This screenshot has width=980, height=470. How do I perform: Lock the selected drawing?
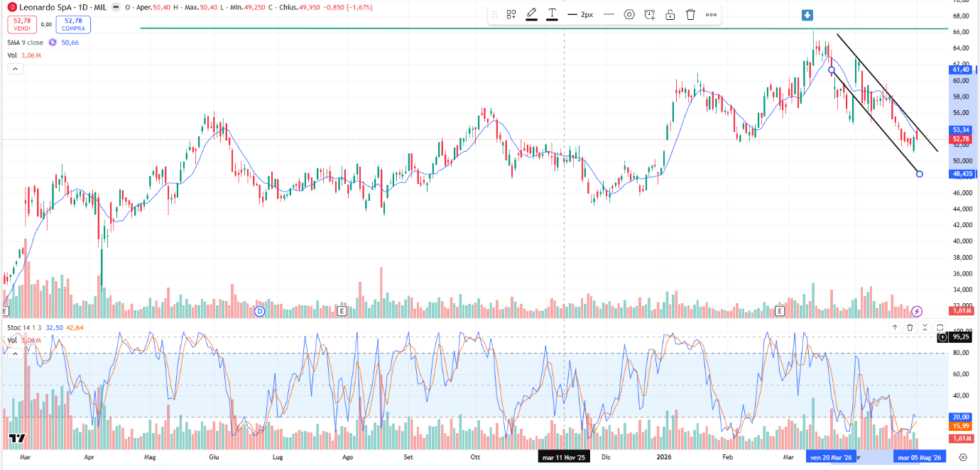pos(670,14)
